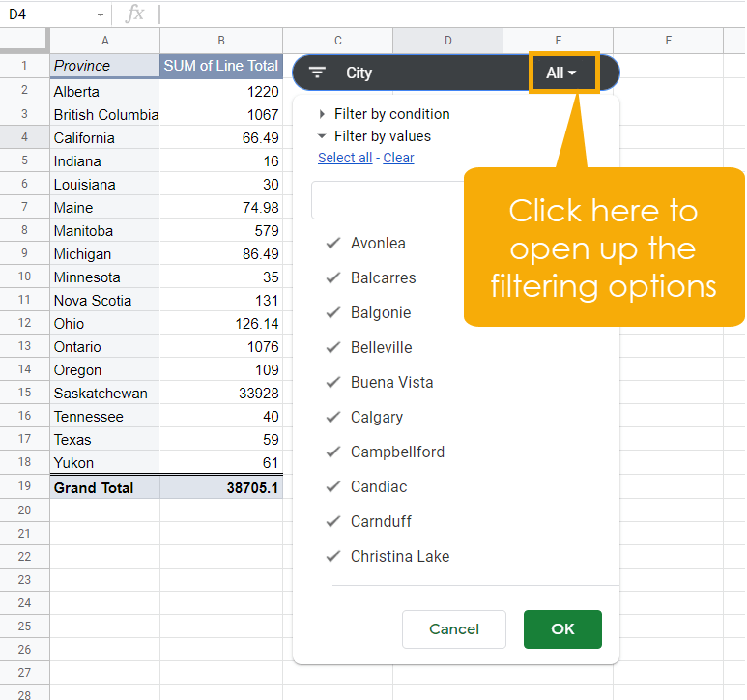Select the Grand Total label cell

coord(104,487)
